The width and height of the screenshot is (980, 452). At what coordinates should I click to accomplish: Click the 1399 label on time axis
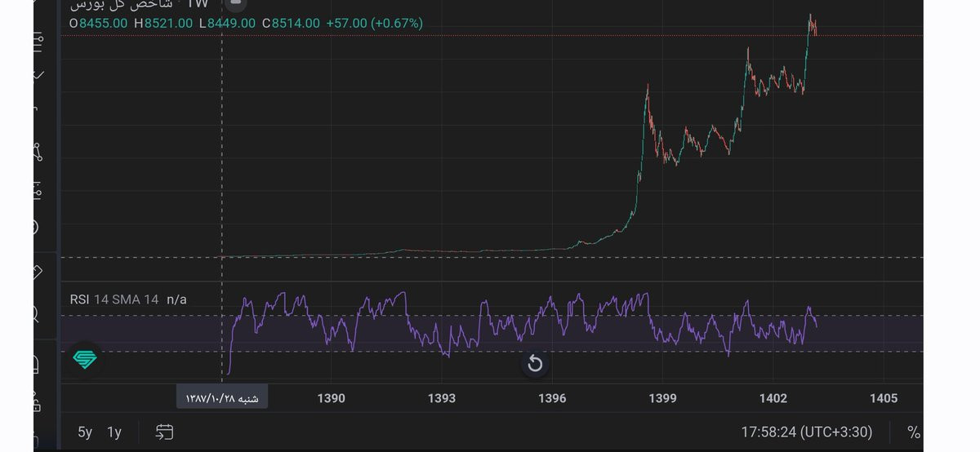pos(662,398)
